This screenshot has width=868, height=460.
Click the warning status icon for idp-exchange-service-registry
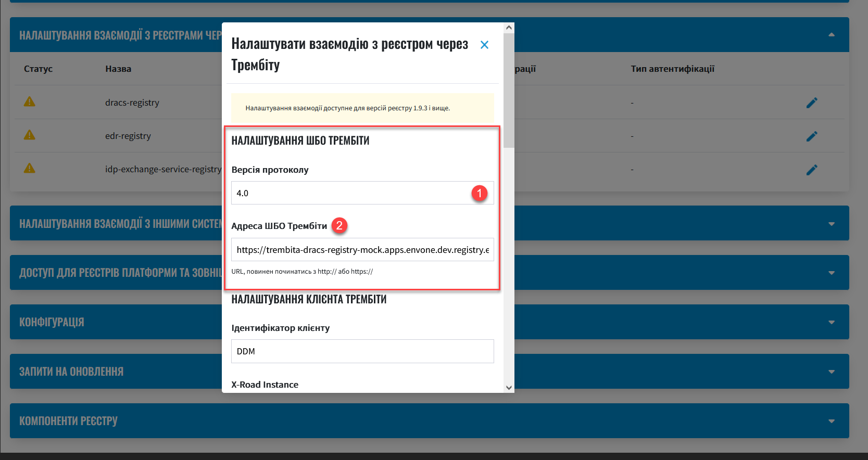[x=30, y=168]
